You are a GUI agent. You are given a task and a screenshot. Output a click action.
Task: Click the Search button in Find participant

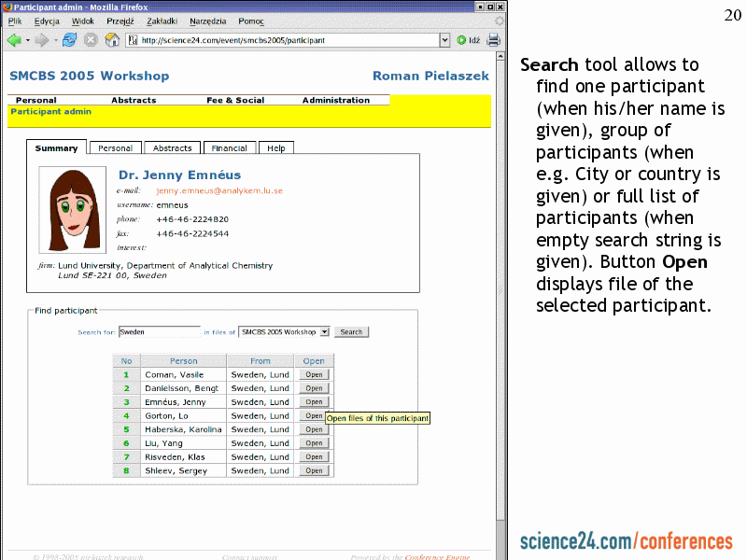coord(351,331)
